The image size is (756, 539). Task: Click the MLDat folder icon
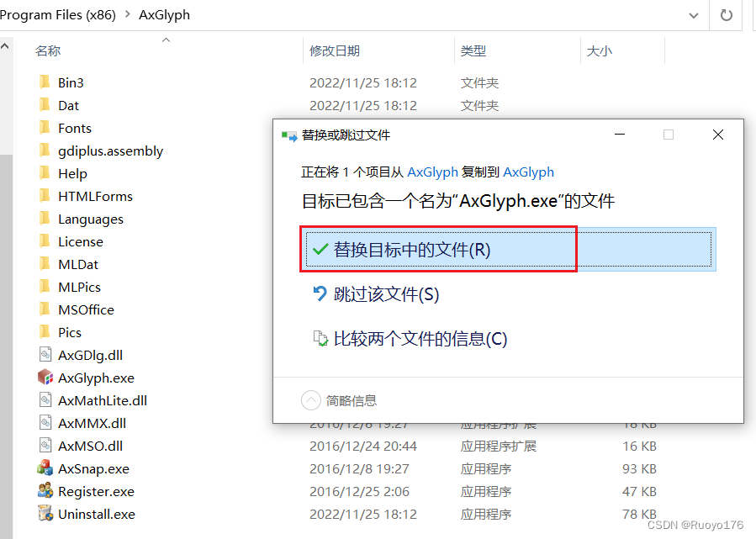pyautogui.click(x=45, y=264)
